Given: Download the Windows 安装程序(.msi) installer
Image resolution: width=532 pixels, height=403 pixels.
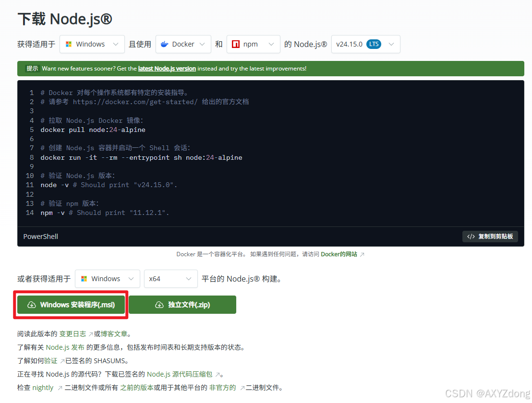Looking at the screenshot, I should pyautogui.click(x=71, y=305).
